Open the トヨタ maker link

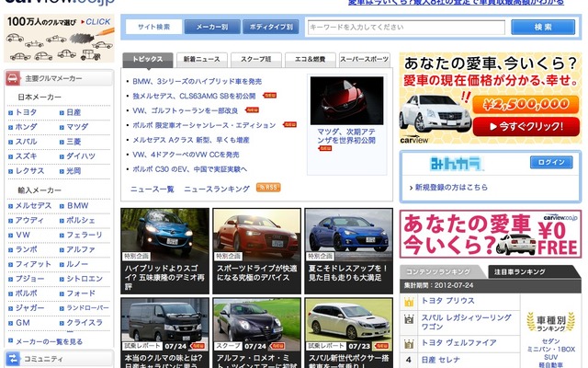click(x=27, y=112)
